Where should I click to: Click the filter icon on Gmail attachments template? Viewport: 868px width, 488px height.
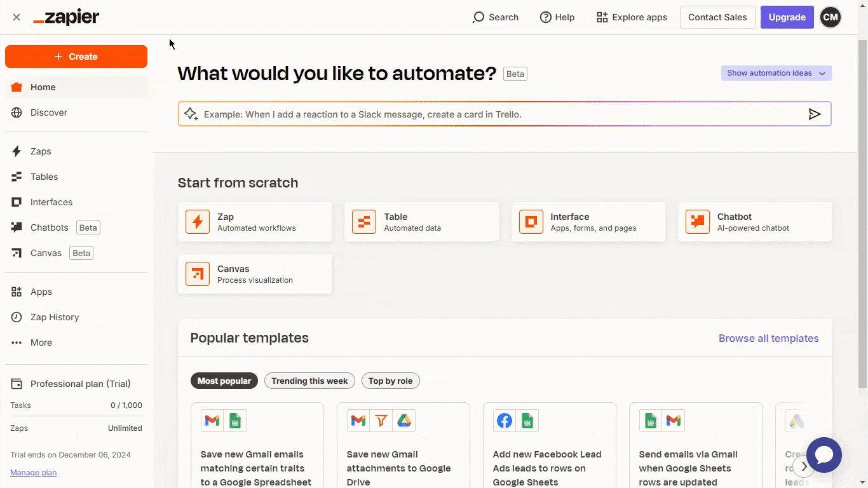381,421
